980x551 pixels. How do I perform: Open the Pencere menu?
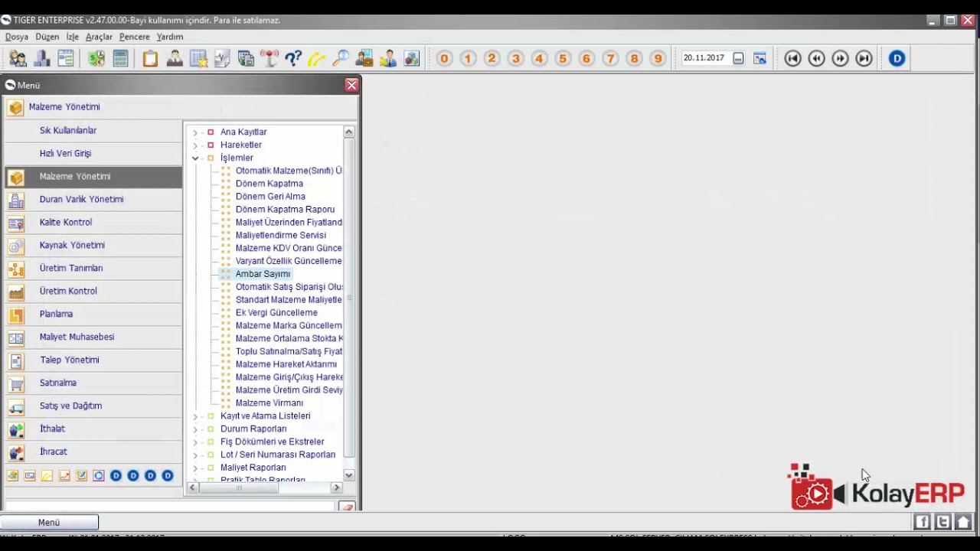(134, 37)
